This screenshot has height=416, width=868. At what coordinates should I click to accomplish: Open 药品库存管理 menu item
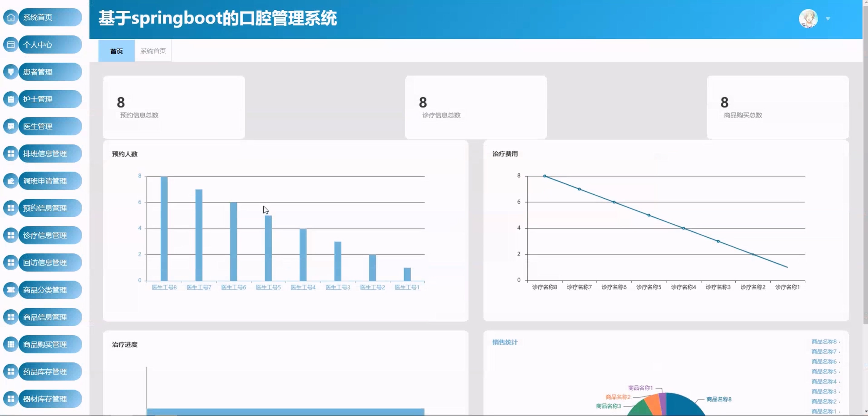(45, 371)
